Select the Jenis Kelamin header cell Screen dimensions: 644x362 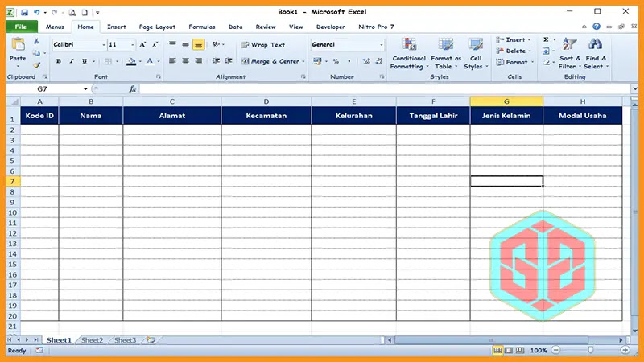[506, 116]
